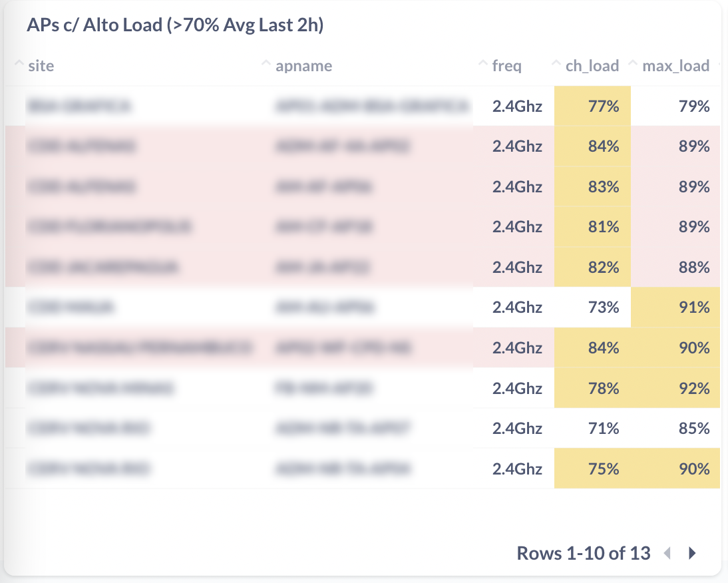The image size is (728, 583).
Task: Click the freq column header label
Action: click(x=506, y=65)
